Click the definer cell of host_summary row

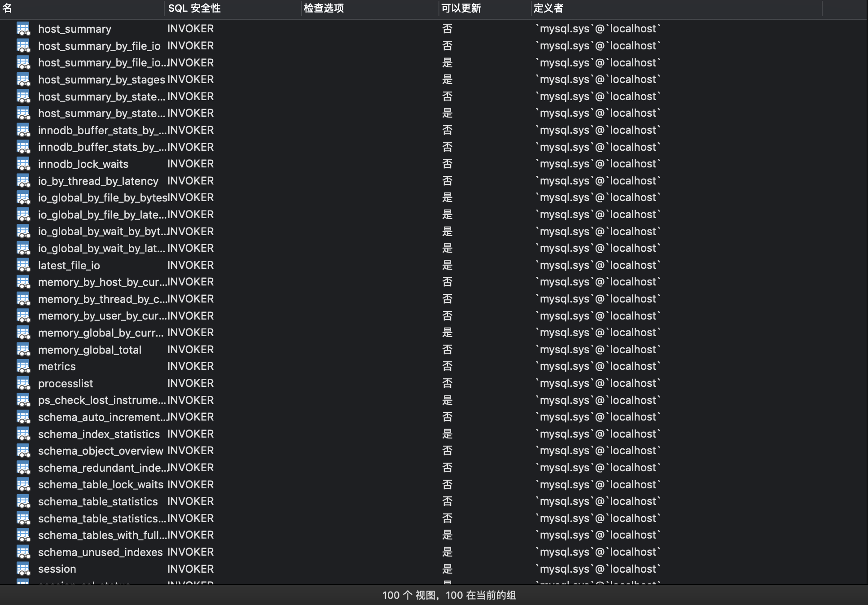tap(598, 29)
